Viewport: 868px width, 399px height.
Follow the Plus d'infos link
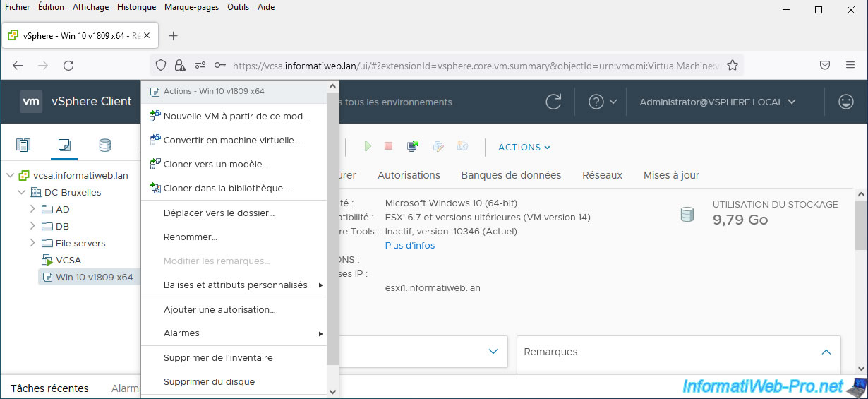(x=410, y=245)
